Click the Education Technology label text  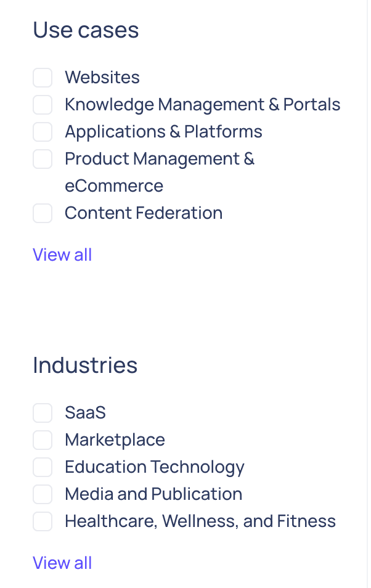pos(155,467)
